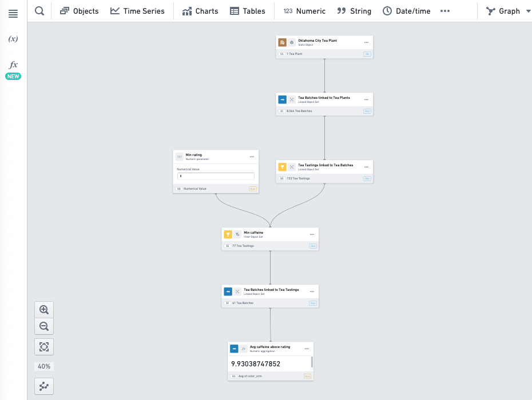Click the yellow icon on Tea Tastings linked to Tea Batches

pos(282,167)
